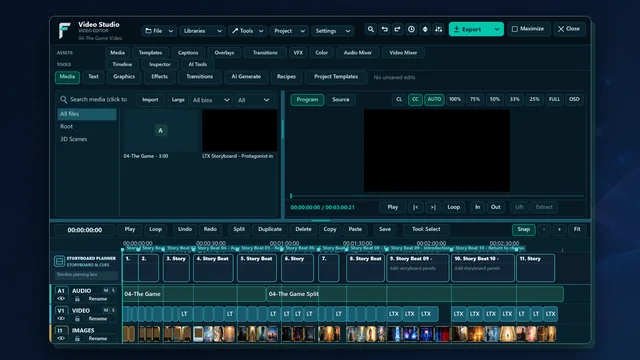Toggle AUTO zoom in the viewer
Image resolution: width=640 pixels, height=360 pixels.
point(434,100)
